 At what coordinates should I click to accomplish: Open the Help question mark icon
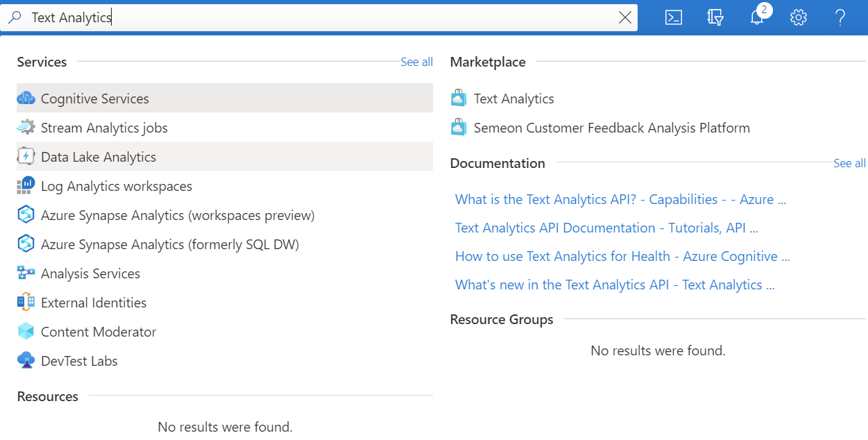click(840, 17)
